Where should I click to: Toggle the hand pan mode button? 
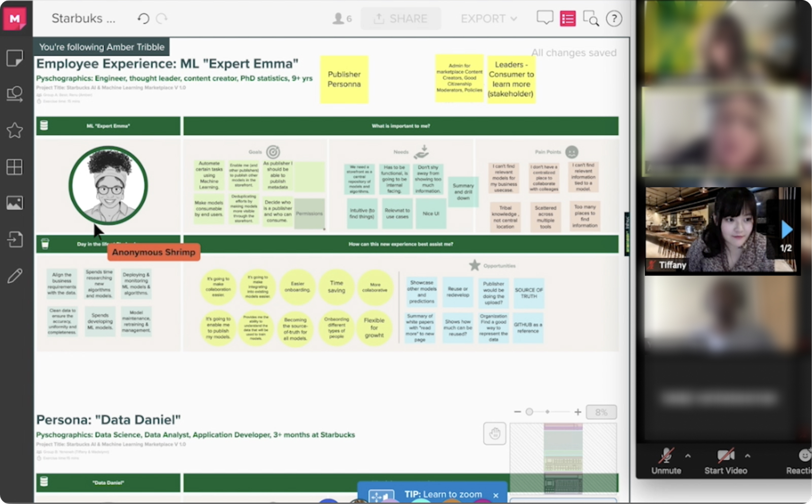click(x=495, y=433)
